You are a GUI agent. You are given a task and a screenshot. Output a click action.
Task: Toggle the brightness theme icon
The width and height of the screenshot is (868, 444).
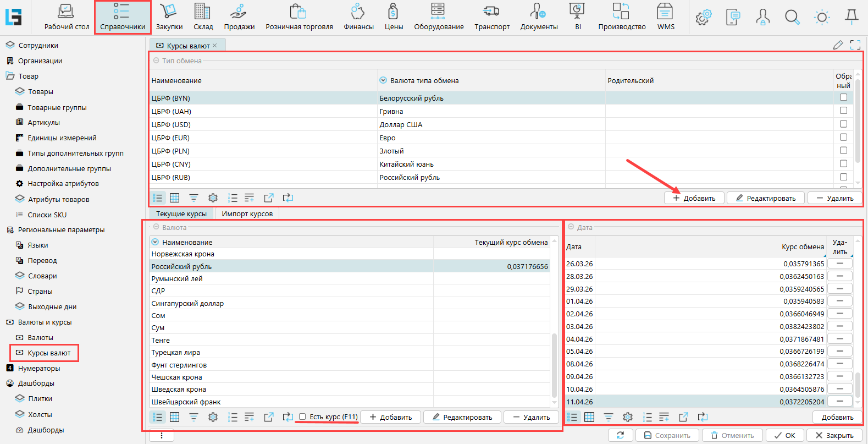(822, 18)
